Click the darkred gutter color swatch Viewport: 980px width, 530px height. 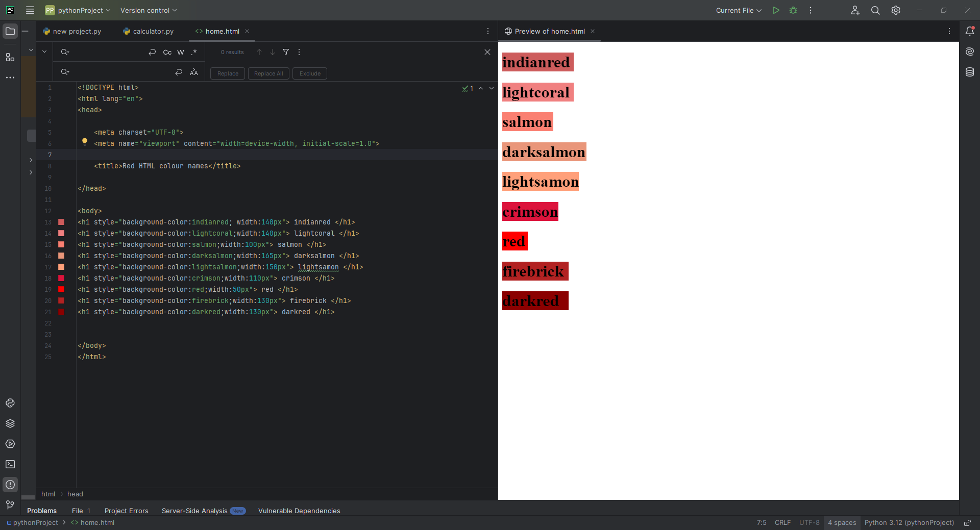[x=61, y=312]
